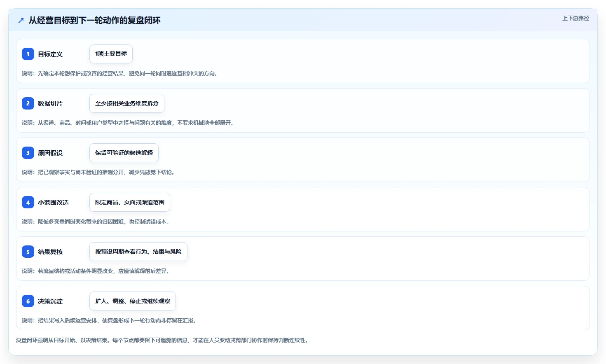Click step number 6 badge
The width and height of the screenshot is (606, 364).
click(x=28, y=301)
